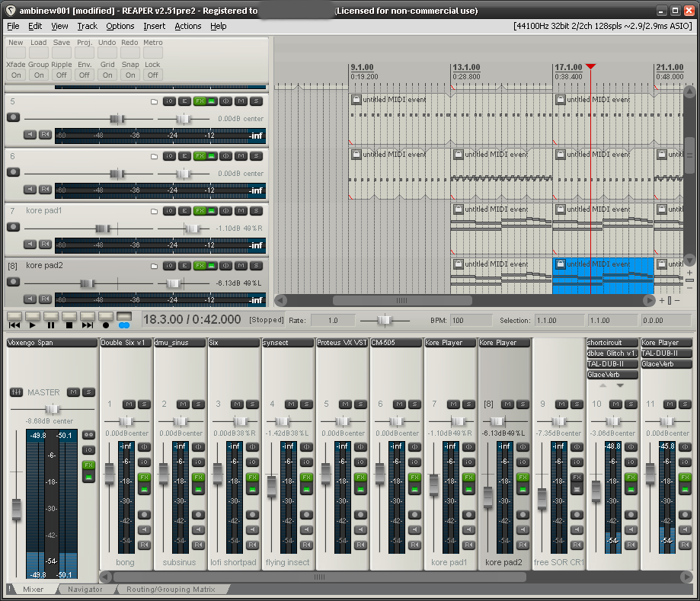This screenshot has height=601, width=700.
Task: Toggle Snap On button in toolbar
Action: (130, 75)
